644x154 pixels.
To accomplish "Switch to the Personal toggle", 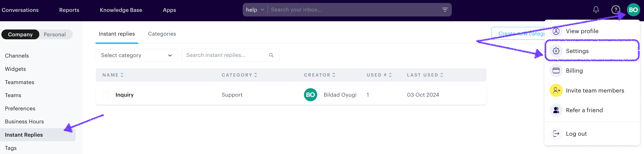I will 55,34.
